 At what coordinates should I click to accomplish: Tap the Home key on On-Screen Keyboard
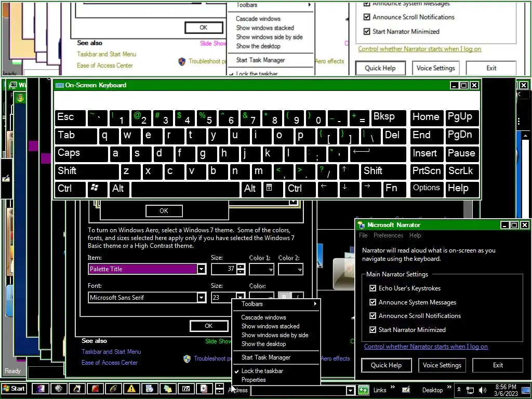click(427, 118)
